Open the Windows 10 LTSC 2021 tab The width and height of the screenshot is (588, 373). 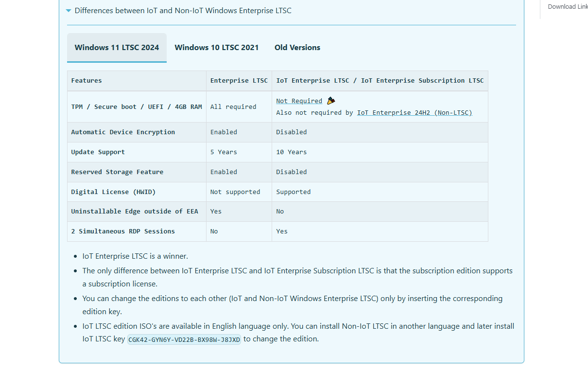coord(217,48)
